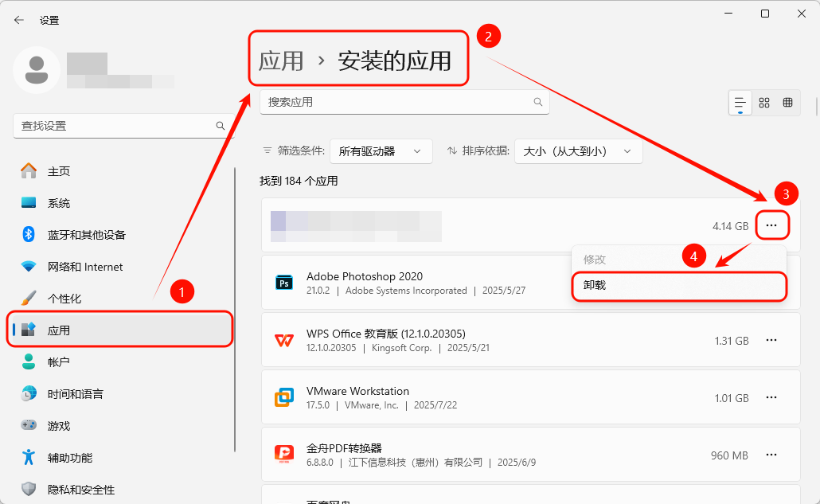Click in the 搜索应用 search field
Image resolution: width=820 pixels, height=504 pixels.
(404, 102)
